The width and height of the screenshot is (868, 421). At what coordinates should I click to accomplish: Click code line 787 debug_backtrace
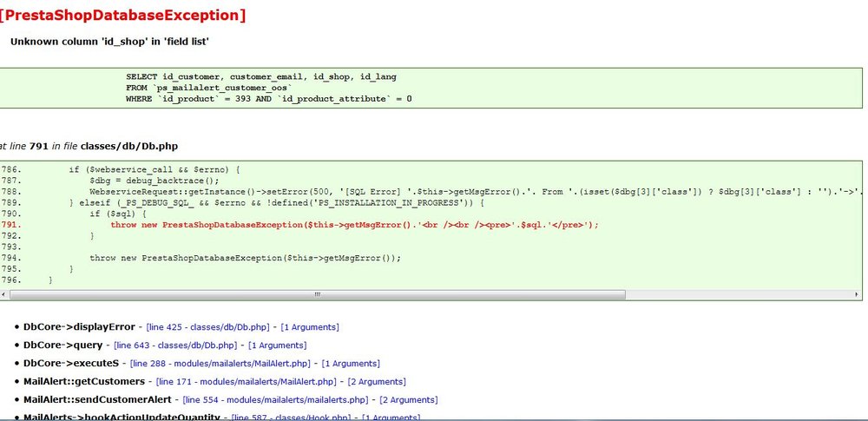[x=155, y=181]
